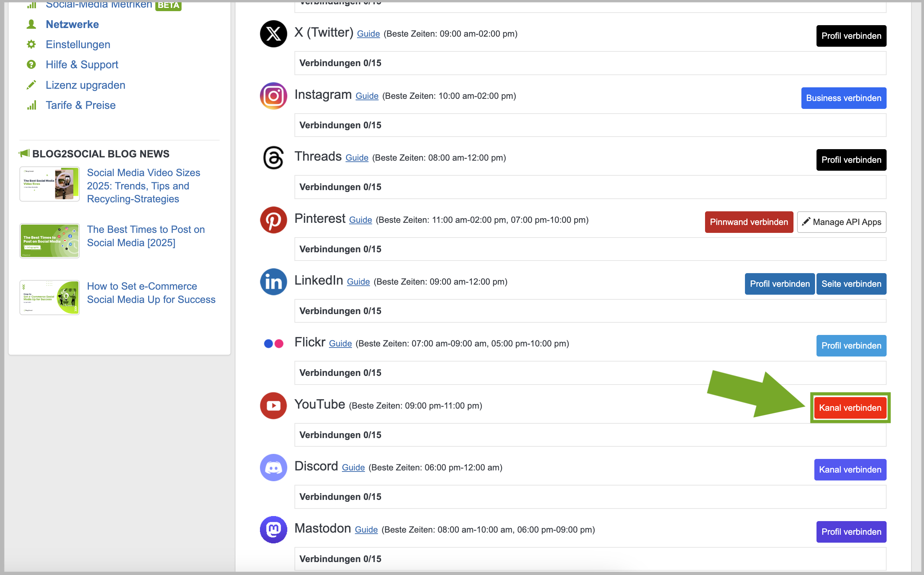This screenshot has width=924, height=575.
Task: Click the YouTube play logo icon
Action: click(273, 406)
